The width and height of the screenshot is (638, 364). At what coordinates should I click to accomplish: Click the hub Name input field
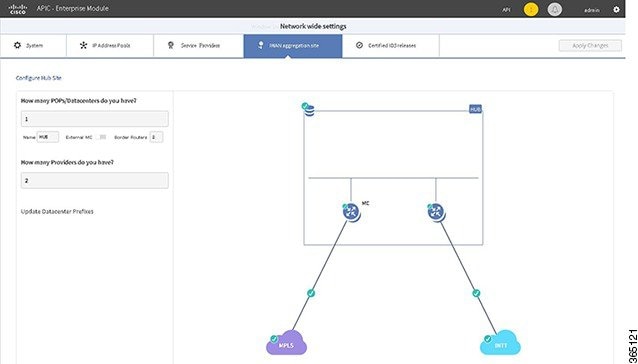48,137
